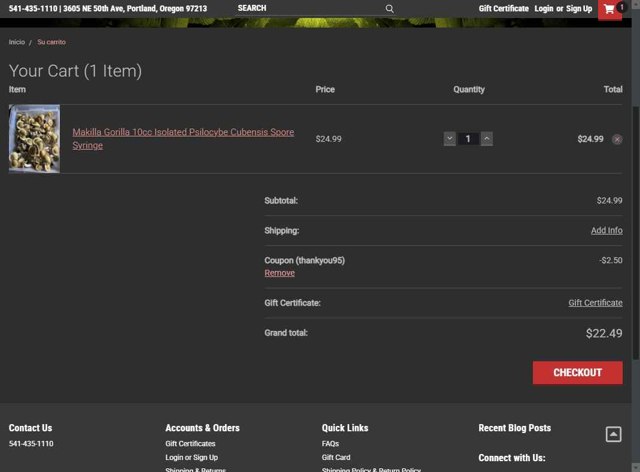640x472 pixels.
Task: Remove the thankyou95 coupon
Action: 280,273
